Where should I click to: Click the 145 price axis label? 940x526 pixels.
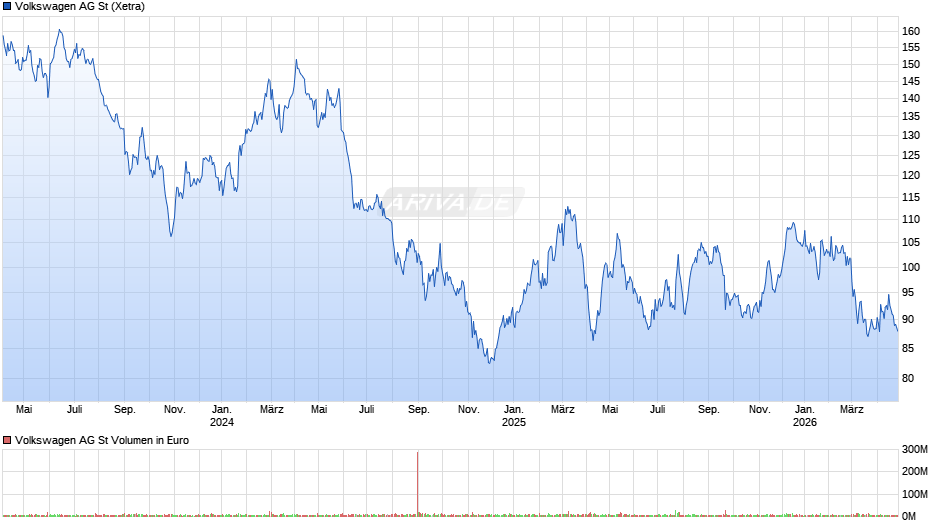911,81
